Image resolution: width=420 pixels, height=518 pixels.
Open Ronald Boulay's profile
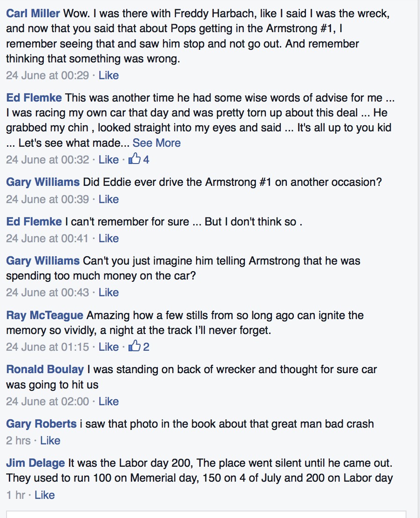(x=45, y=369)
